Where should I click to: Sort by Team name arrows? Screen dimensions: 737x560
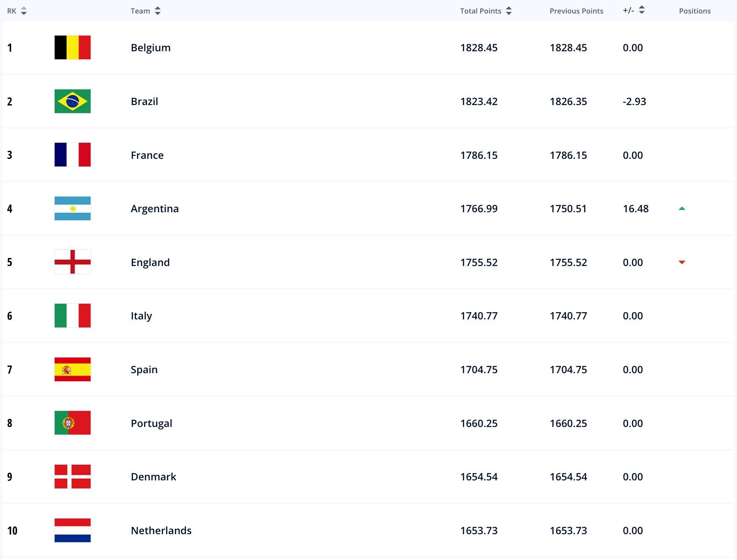click(x=158, y=11)
